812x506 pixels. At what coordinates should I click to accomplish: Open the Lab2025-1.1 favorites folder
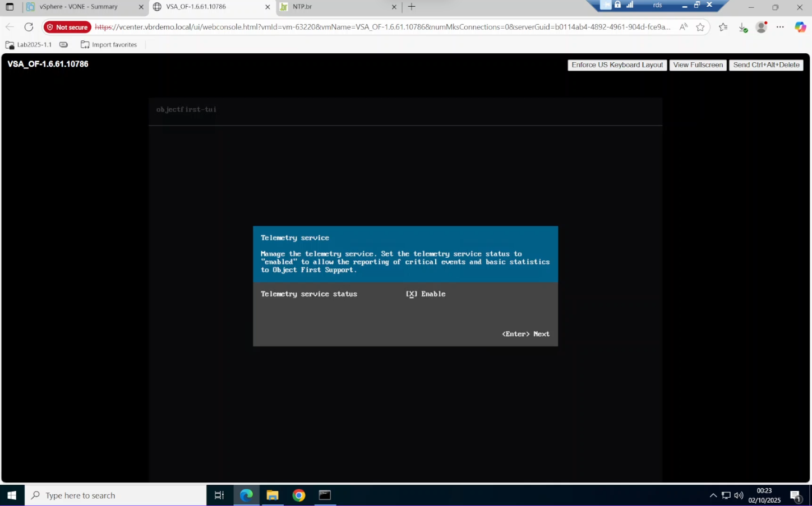click(x=29, y=45)
